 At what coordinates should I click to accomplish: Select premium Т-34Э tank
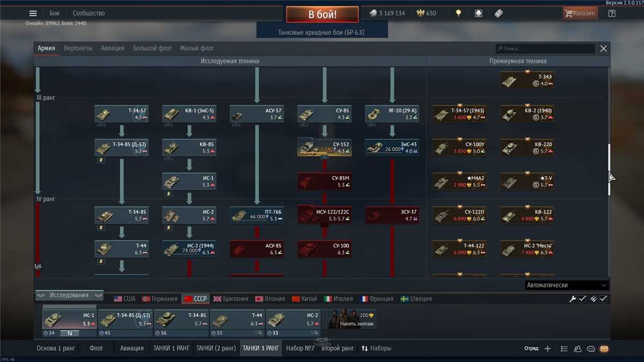[x=528, y=80]
